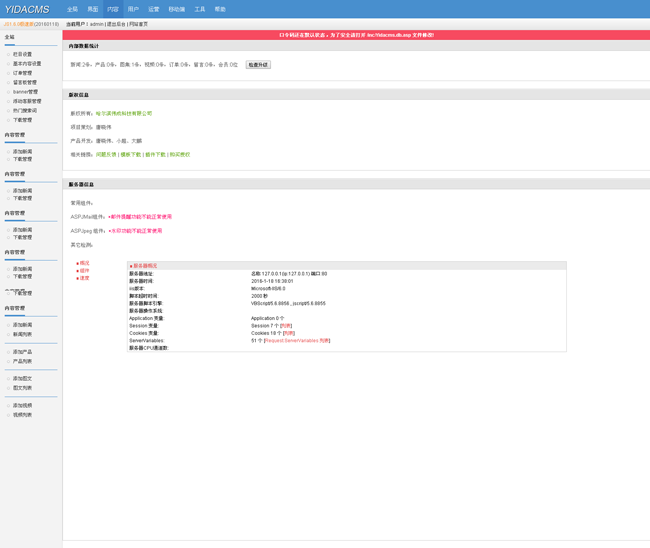Click the 退出后台 logout link
650x548 pixels.
pyautogui.click(x=116, y=24)
